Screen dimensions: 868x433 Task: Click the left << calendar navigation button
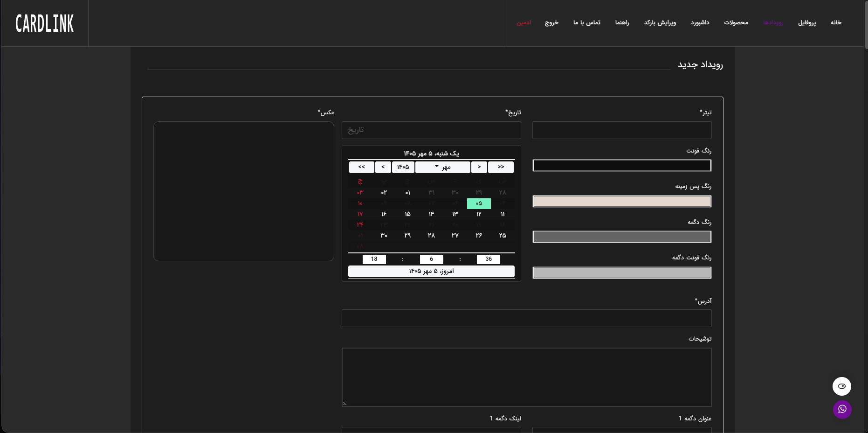click(362, 167)
